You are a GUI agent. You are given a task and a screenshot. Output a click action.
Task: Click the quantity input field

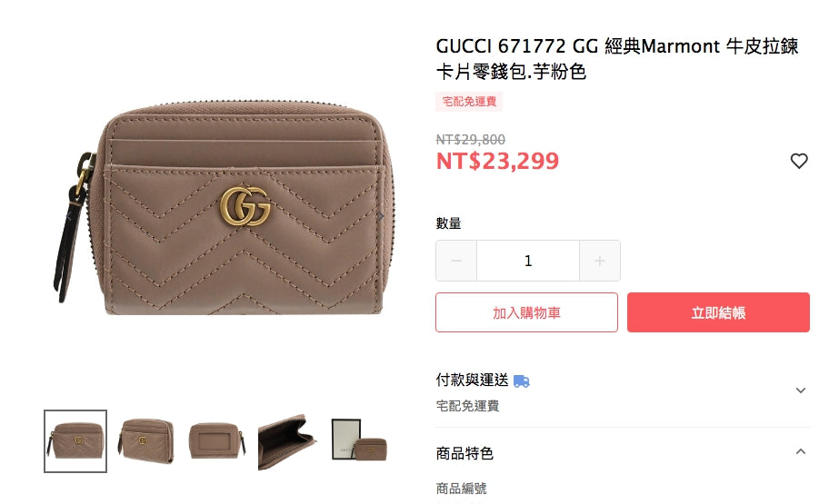pyautogui.click(x=527, y=261)
